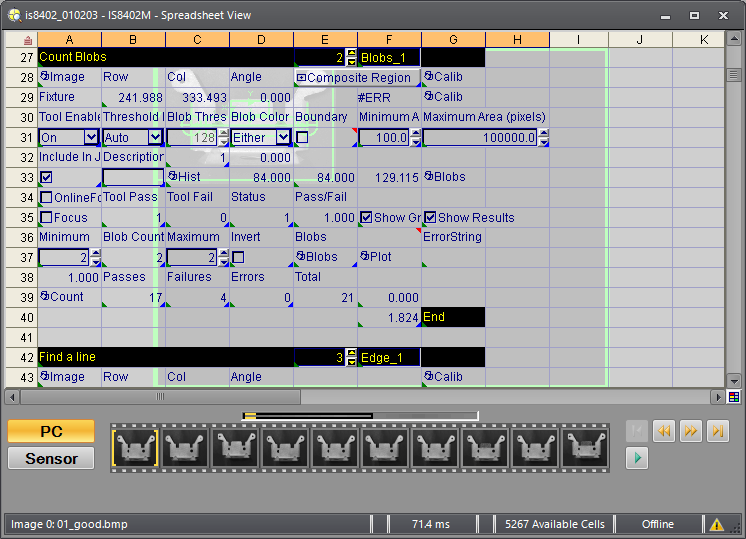746x539 pixels.
Task: Toggle the Focus checkbox
Action: coord(45,217)
